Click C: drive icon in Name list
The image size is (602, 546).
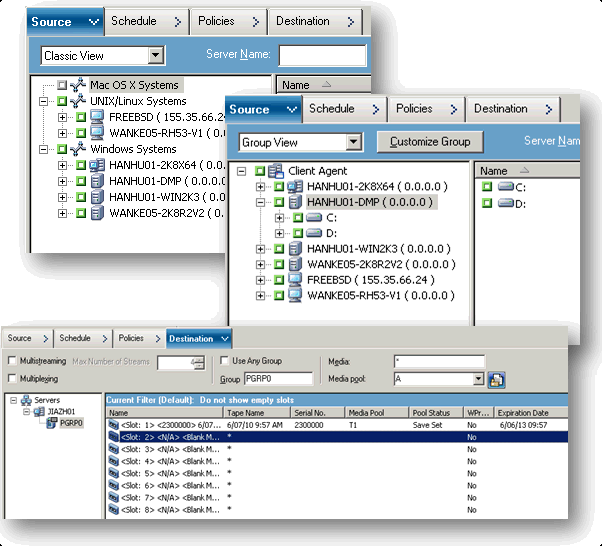[506, 187]
